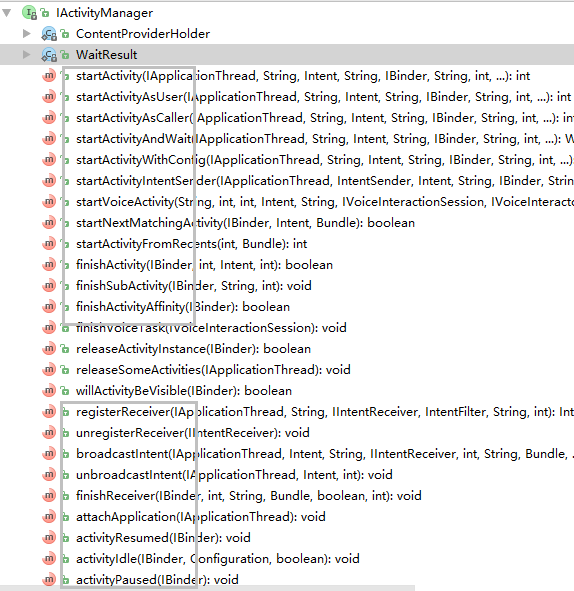Click the green lock icon beside releaseActivityInstance
The width and height of the screenshot is (574, 591).
(x=65, y=349)
